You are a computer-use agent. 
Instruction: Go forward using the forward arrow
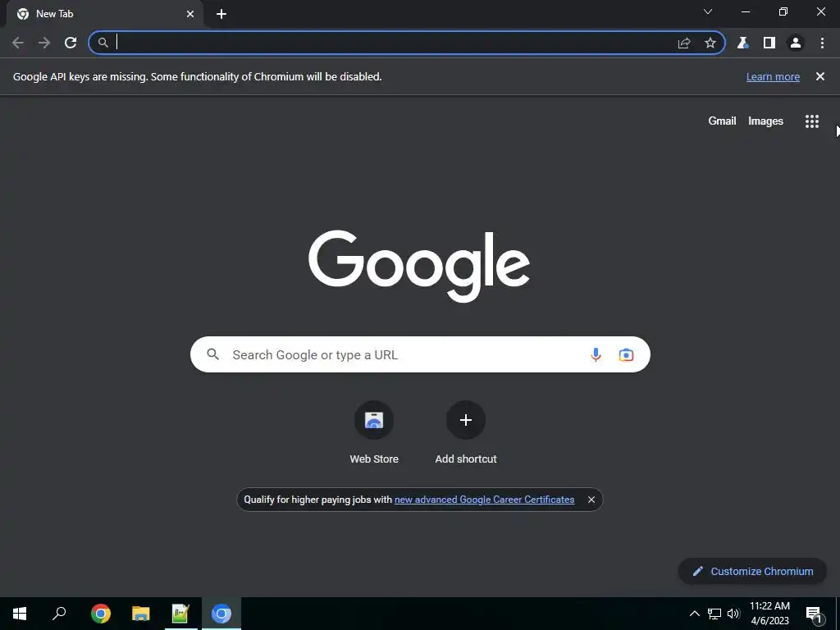44,43
